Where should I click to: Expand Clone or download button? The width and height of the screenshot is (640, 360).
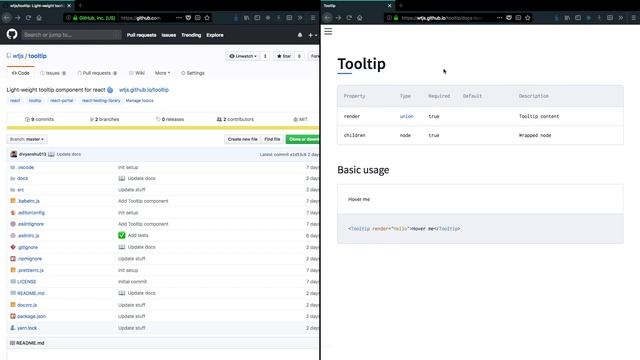coord(303,139)
